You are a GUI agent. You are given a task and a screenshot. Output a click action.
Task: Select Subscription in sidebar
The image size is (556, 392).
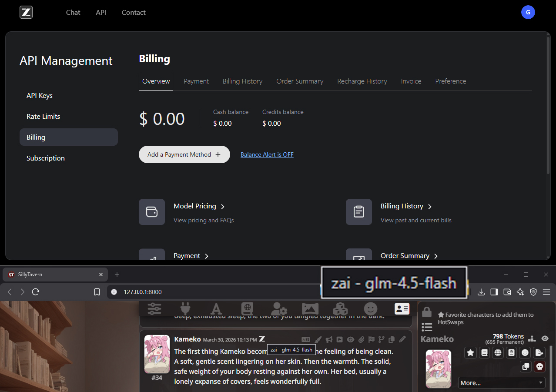69,158
